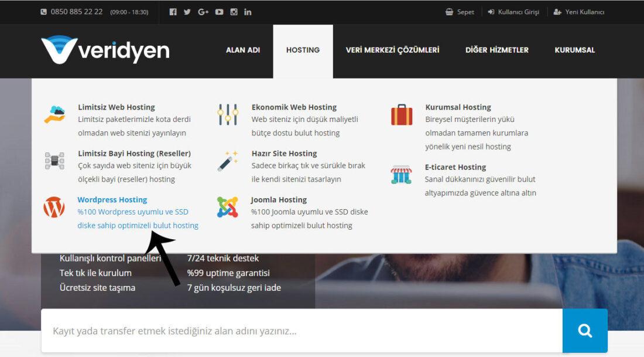Screen dimensions: 644x357
Task: Click the Hazır Site Hosting magic wand icon
Action: 228,161
